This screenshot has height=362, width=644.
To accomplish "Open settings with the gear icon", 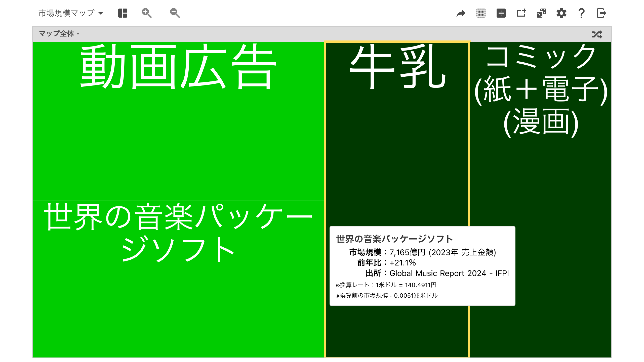I will (x=561, y=13).
